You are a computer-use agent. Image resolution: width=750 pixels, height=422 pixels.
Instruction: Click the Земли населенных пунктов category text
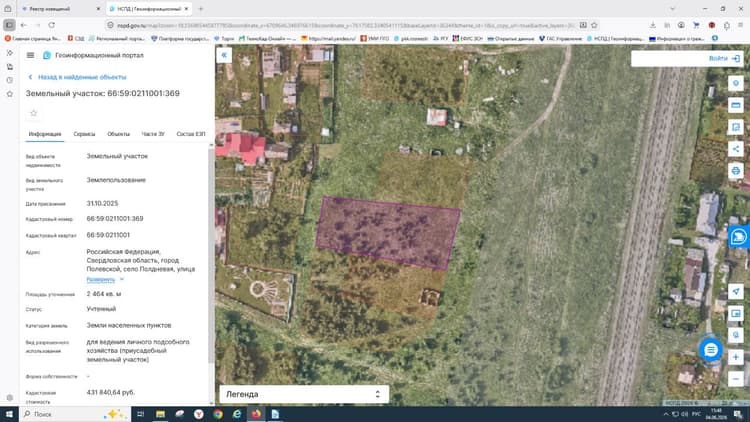(x=129, y=325)
